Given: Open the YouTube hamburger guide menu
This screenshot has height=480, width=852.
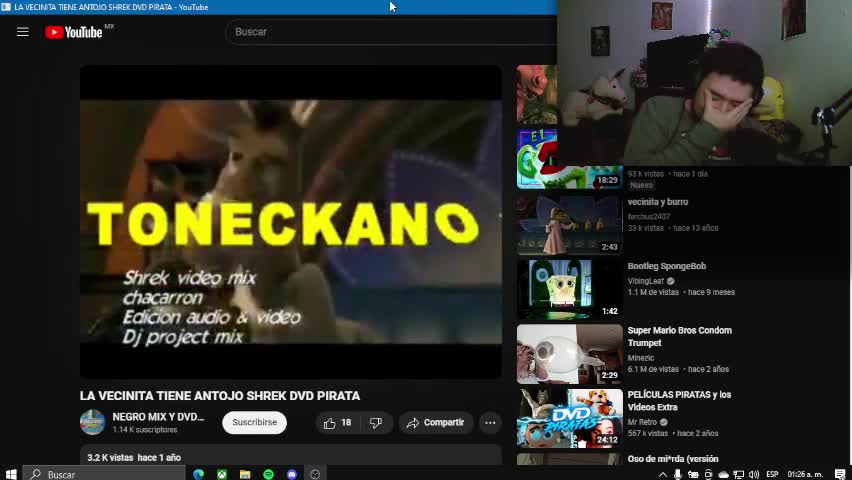Looking at the screenshot, I should click(x=23, y=32).
